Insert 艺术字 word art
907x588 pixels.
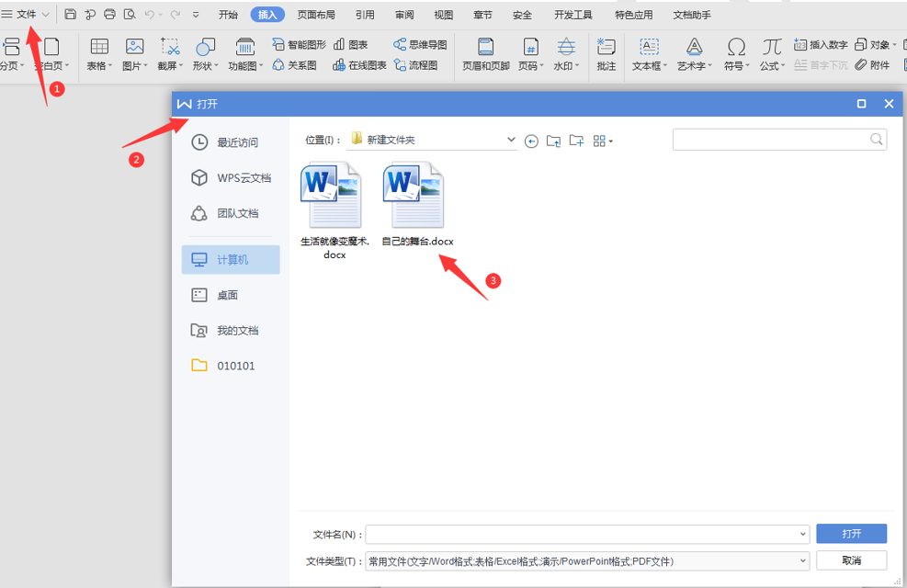click(x=695, y=54)
